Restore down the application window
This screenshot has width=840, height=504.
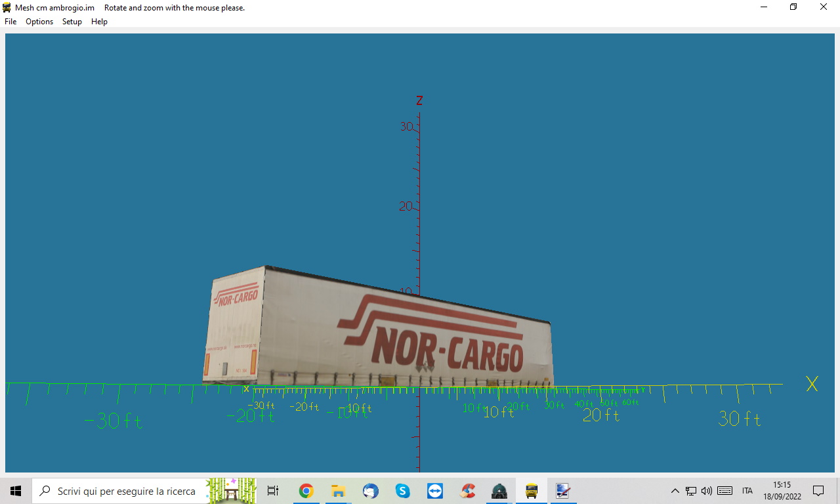793,7
